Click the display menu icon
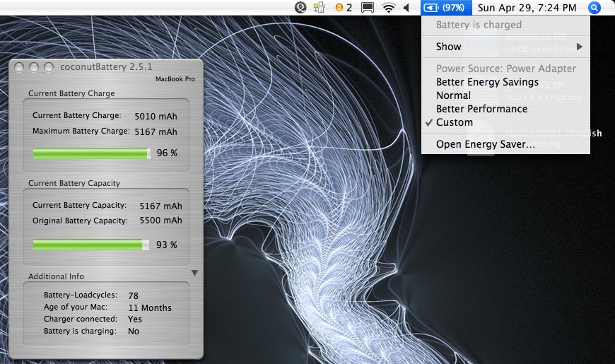615x364 pixels. pos(368,8)
